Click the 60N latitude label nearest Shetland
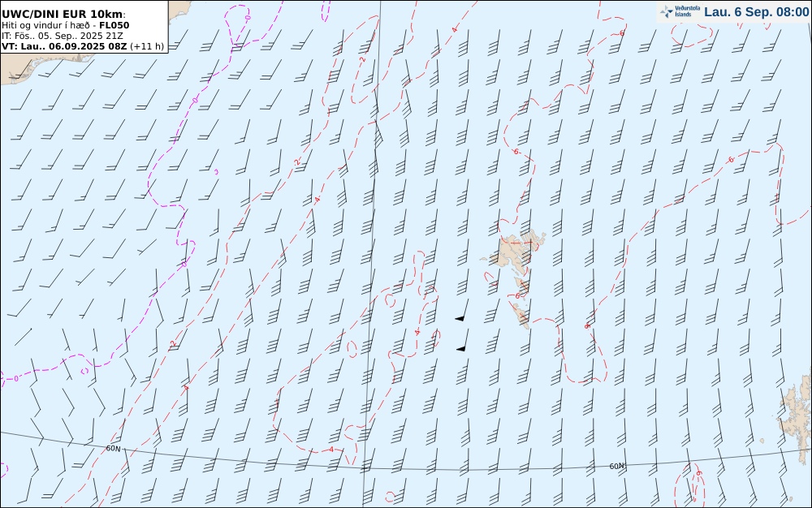This screenshot has width=812, height=508. tap(616, 466)
